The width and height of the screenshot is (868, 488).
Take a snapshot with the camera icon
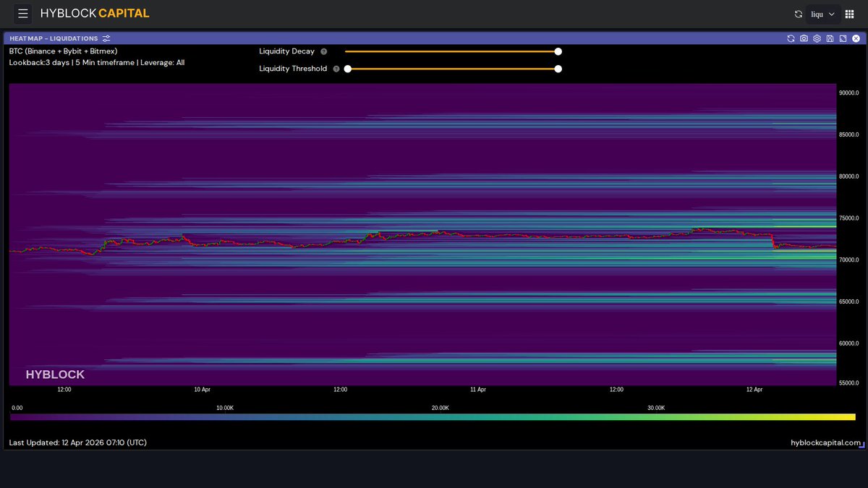coord(804,38)
